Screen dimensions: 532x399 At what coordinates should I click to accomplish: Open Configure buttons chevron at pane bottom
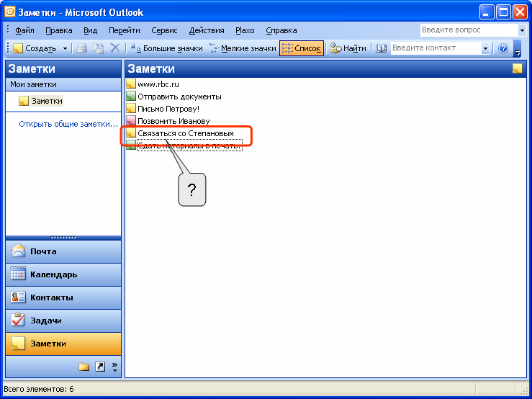(x=114, y=367)
